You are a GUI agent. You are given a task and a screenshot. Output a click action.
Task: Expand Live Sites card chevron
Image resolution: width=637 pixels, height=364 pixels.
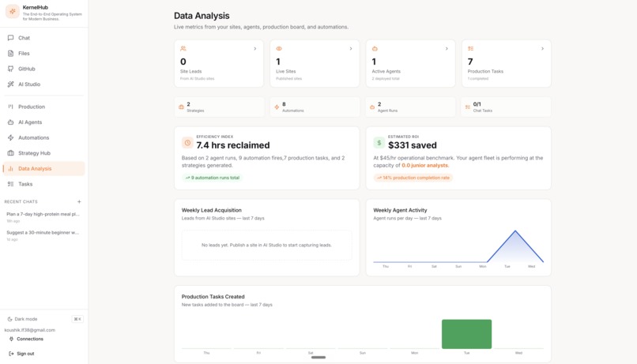(x=351, y=49)
